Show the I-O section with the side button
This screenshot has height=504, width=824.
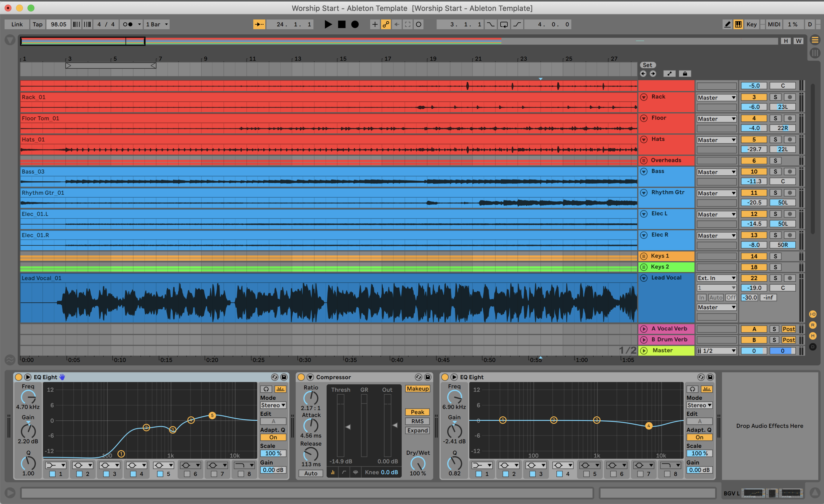[x=813, y=314]
